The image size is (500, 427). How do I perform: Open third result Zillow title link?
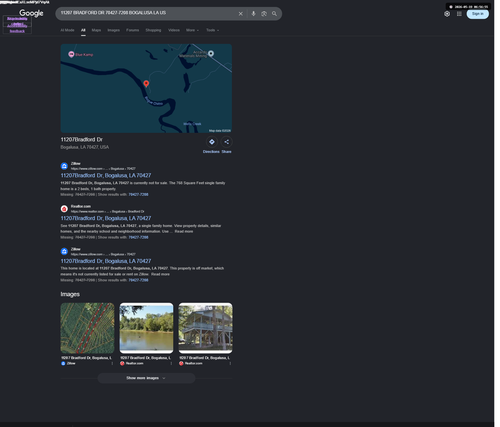pyautogui.click(x=106, y=261)
